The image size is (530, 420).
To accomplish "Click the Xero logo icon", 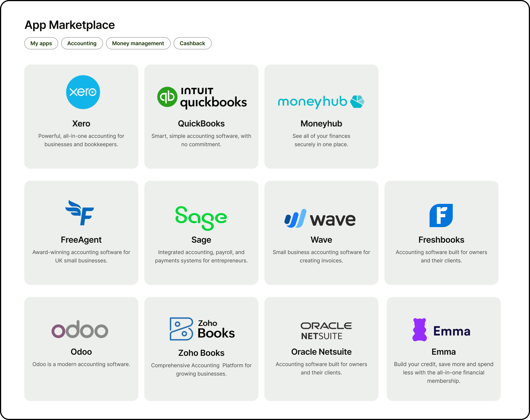I will point(83,92).
